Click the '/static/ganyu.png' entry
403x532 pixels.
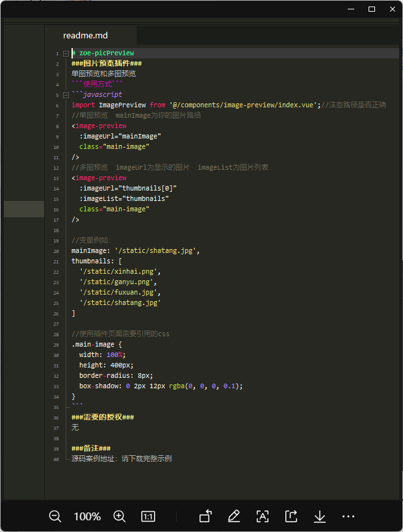tap(118, 282)
